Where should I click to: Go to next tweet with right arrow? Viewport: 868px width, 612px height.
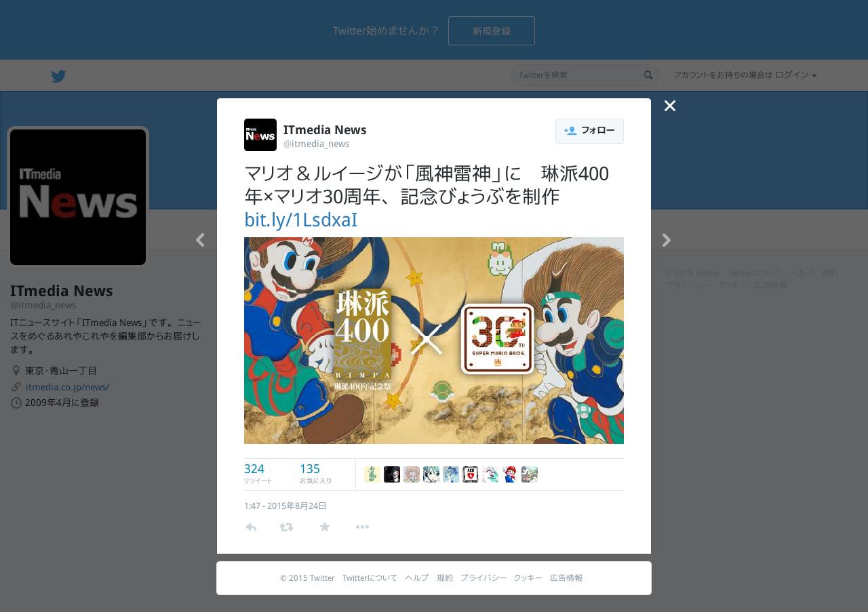[x=667, y=240]
